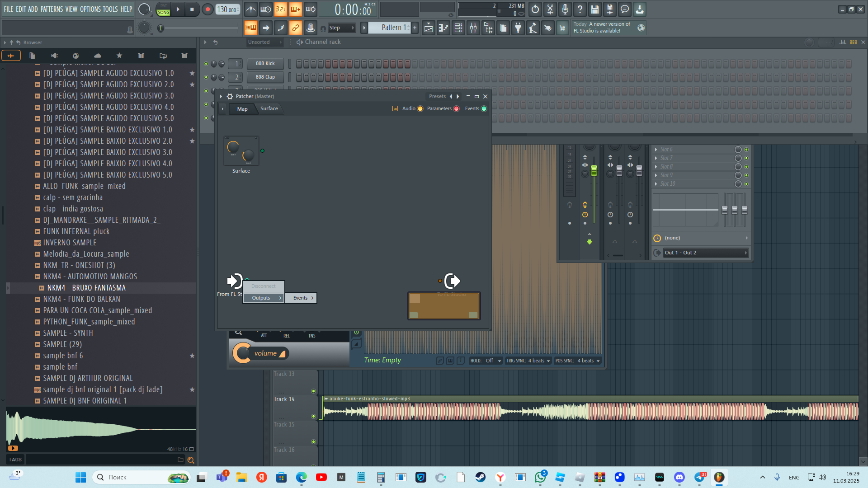
Task: Open the undo history icon
Action: tap(535, 9)
